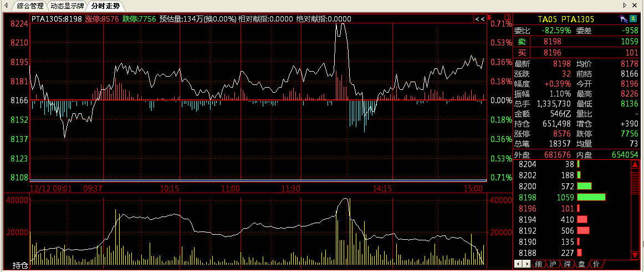Viewport: 644px width, 272px height.
Task: Click the left tab-scroll arrow beside 综合管理
Action: [6, 6]
